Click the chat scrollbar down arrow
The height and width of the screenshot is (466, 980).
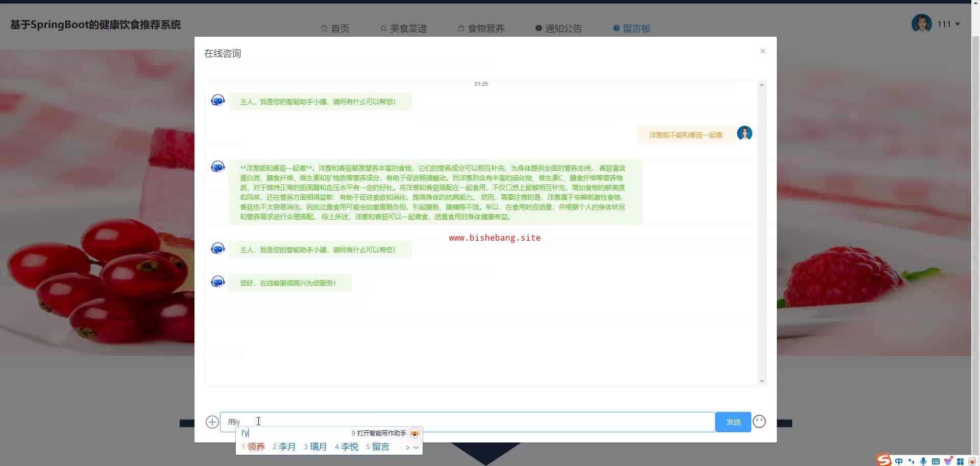[x=762, y=381]
